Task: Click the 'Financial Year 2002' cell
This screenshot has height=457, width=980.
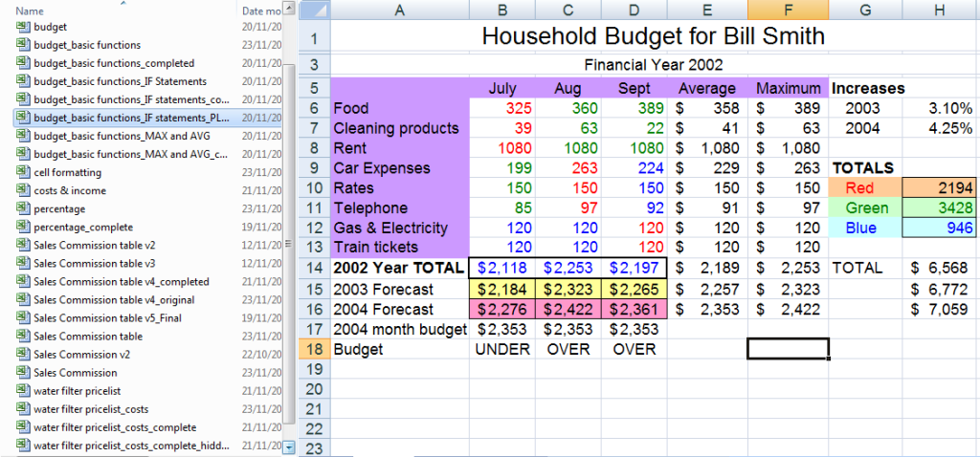Action: click(653, 64)
